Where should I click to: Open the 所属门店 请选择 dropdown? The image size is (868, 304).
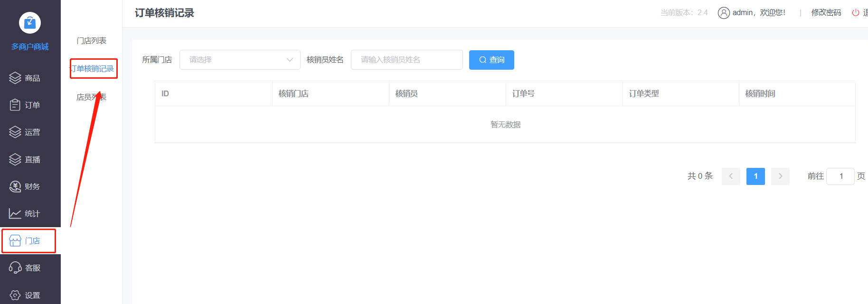pyautogui.click(x=240, y=60)
